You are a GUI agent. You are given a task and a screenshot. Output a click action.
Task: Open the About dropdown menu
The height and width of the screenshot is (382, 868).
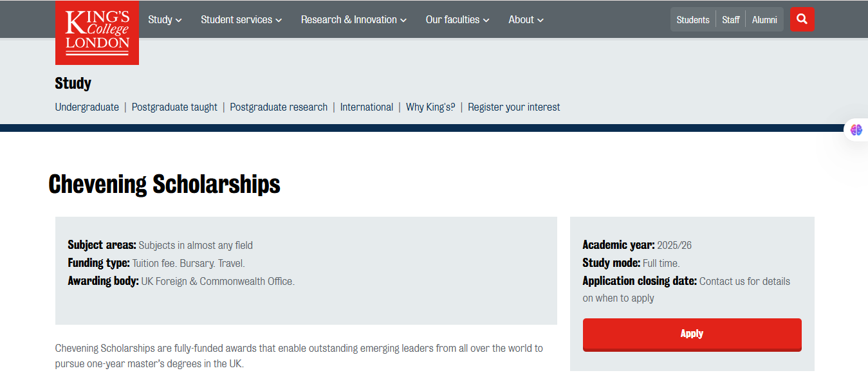point(526,20)
